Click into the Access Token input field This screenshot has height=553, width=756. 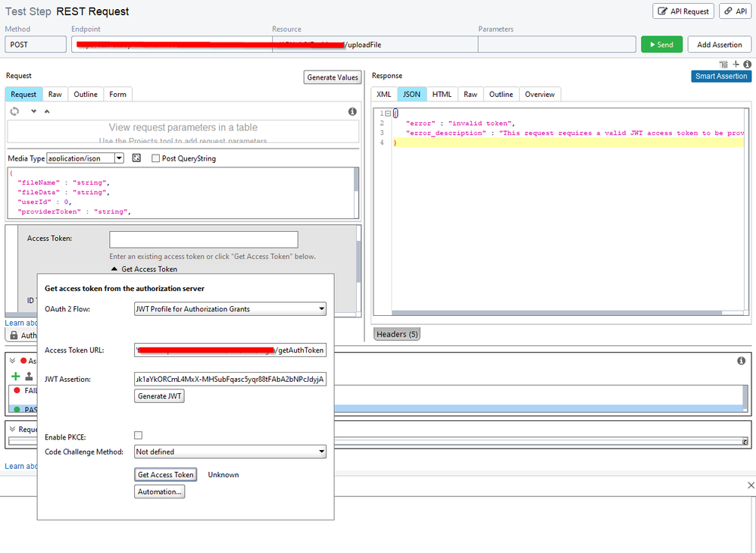pyautogui.click(x=203, y=239)
